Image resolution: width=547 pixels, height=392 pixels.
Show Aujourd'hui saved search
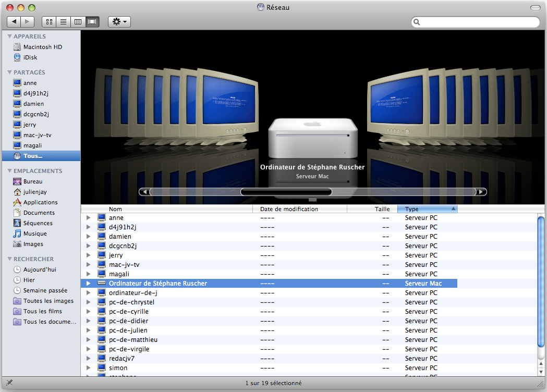(41, 269)
